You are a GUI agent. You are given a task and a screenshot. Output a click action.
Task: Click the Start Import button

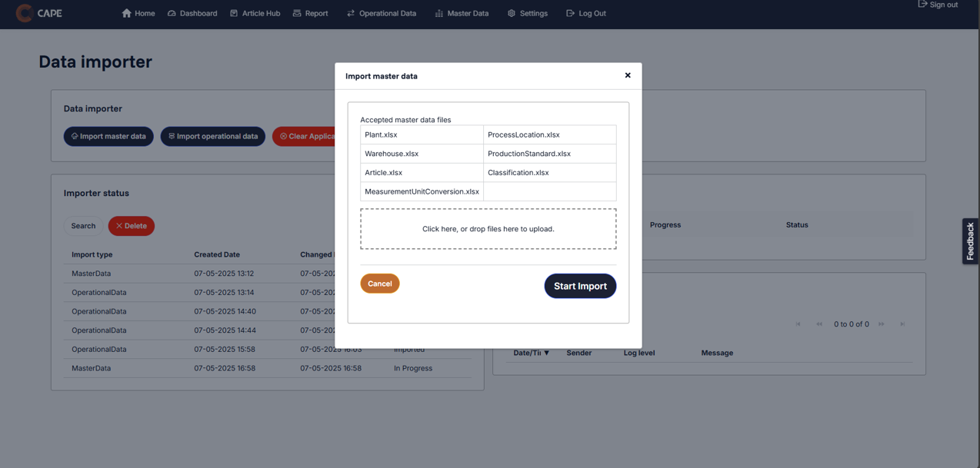tap(580, 286)
